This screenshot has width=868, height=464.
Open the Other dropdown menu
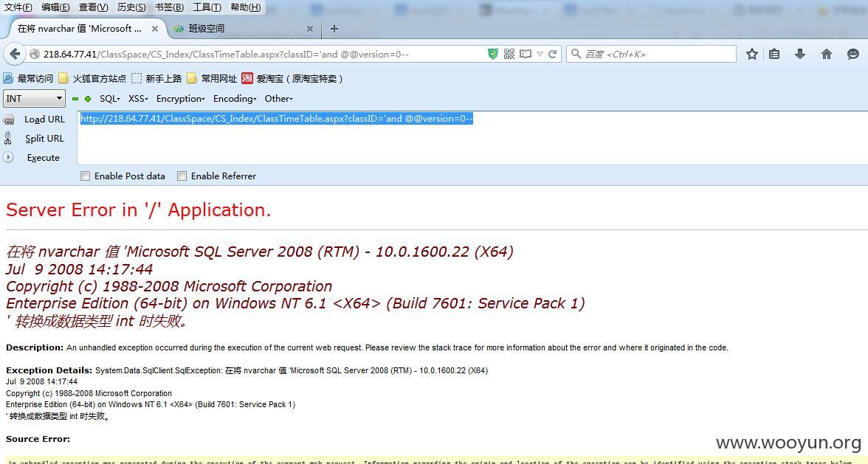(278, 98)
